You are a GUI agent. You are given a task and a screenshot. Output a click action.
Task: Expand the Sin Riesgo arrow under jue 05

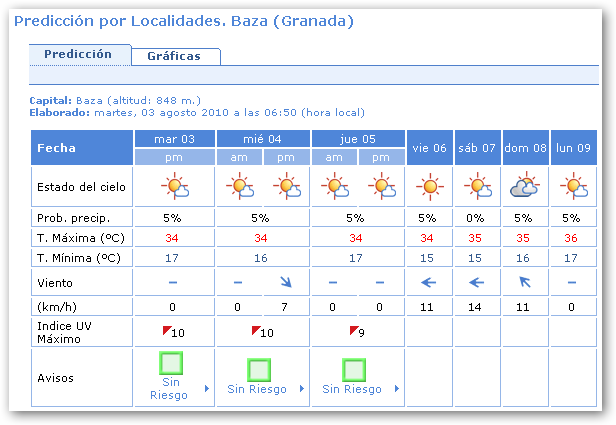pos(395,389)
